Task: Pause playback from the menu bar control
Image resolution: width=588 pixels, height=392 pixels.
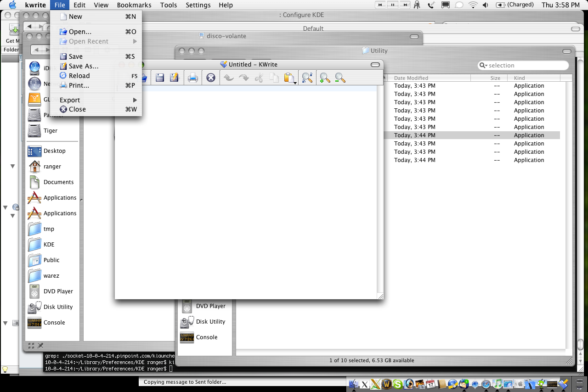Action: tap(393, 5)
